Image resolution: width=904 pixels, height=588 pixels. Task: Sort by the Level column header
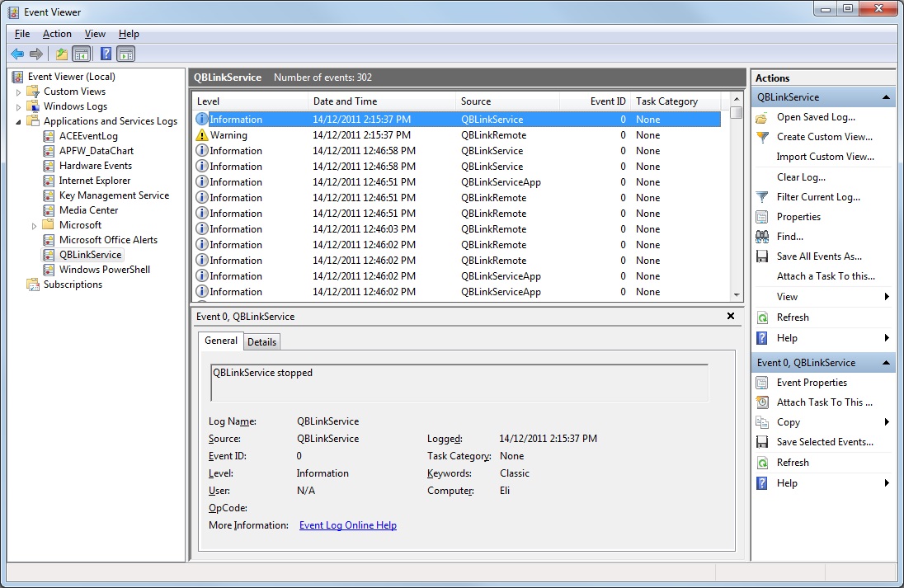(250, 101)
